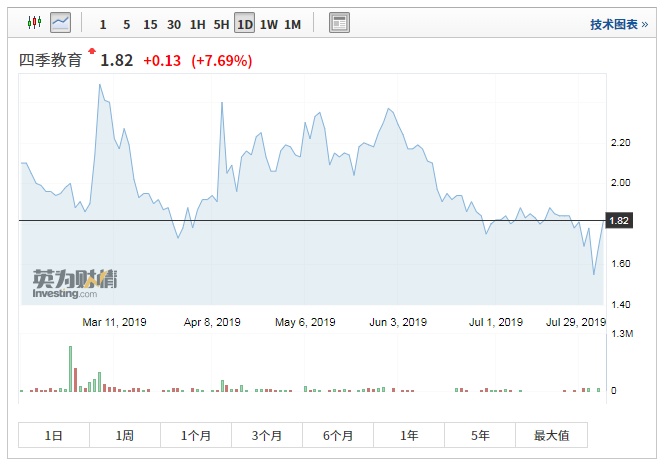Select the 5H interval
This screenshot has width=664, height=465.
tap(221, 23)
